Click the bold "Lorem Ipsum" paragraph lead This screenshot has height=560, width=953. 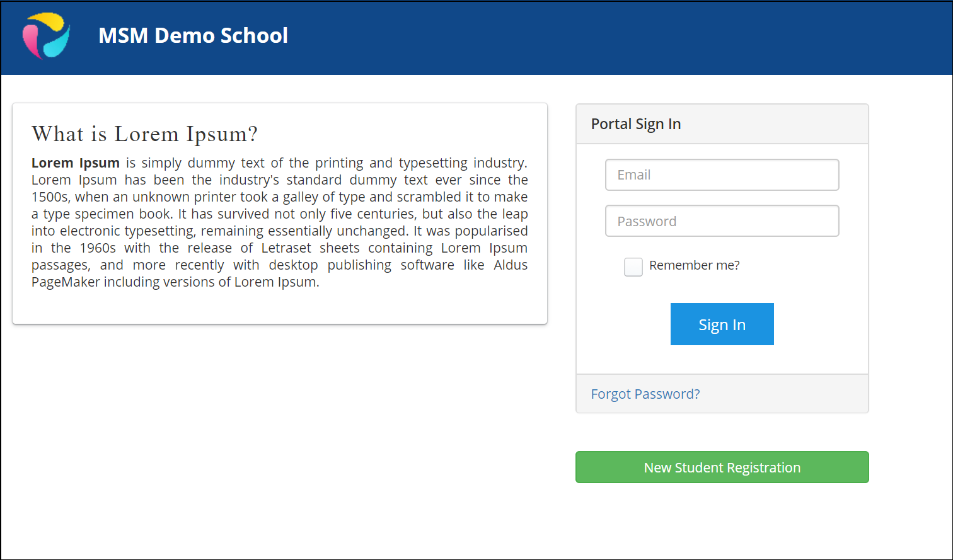tap(76, 163)
